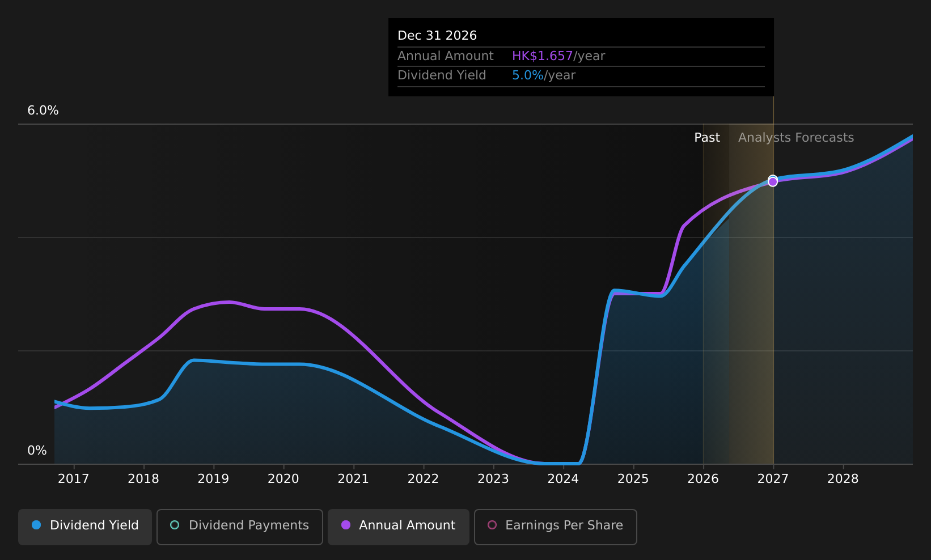Click the 2028 x-axis year label

[x=843, y=479]
